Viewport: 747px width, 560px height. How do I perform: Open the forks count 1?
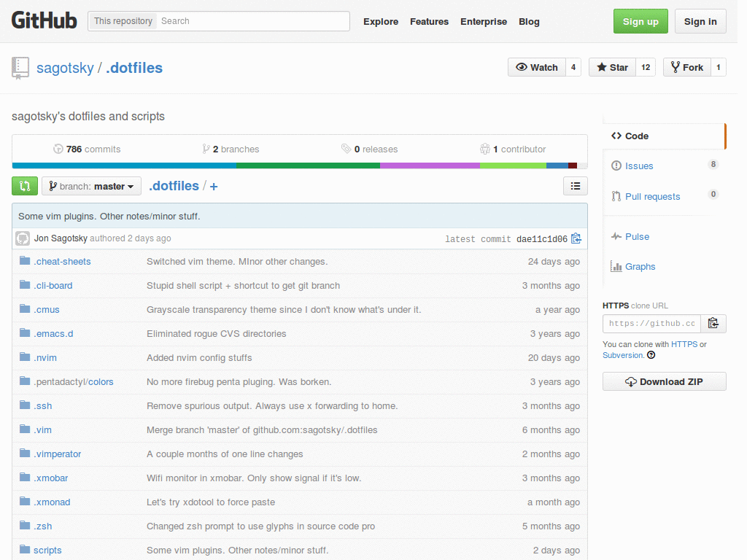pyautogui.click(x=719, y=67)
